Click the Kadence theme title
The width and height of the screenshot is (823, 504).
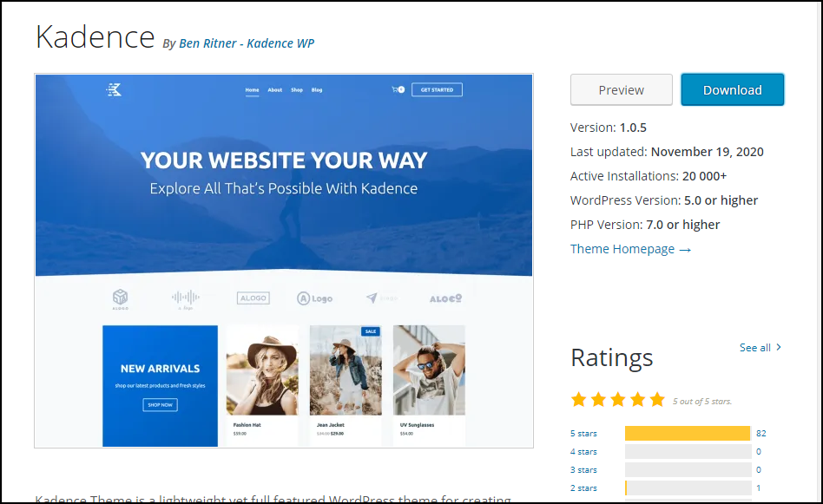(95, 37)
